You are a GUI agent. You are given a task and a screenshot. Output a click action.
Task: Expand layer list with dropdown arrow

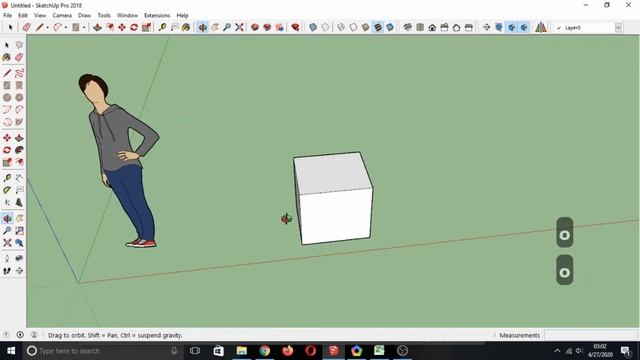coord(618,28)
